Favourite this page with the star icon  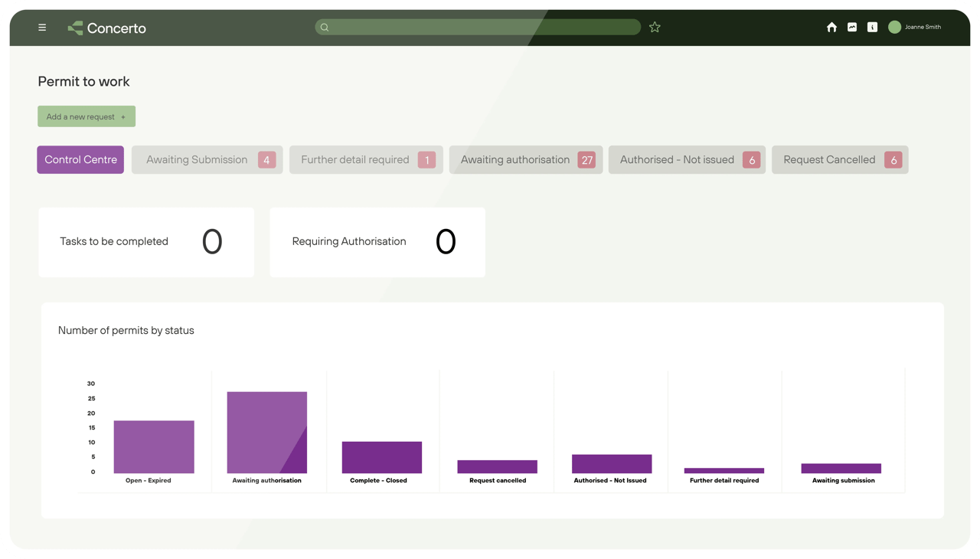pos(655,28)
